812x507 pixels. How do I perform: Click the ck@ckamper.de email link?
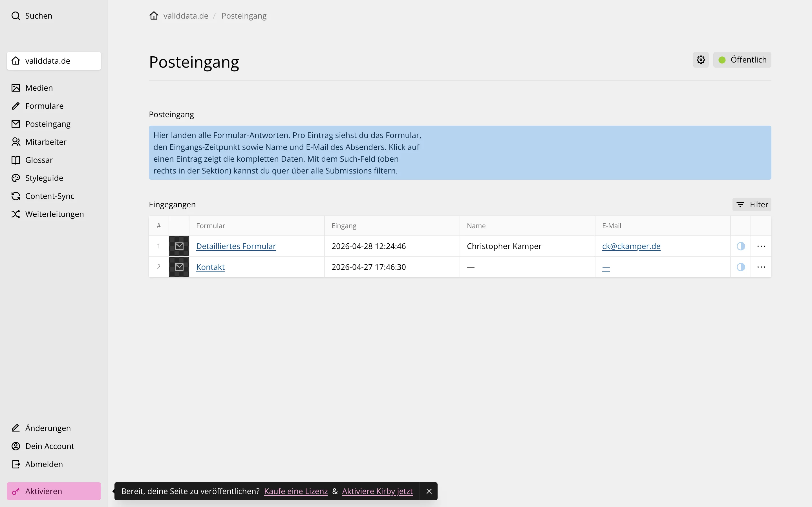(631, 246)
